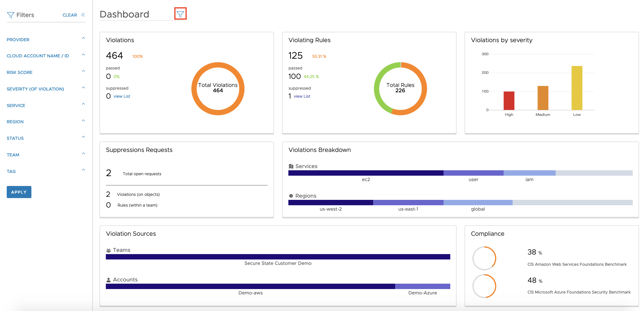Screen dimensions: 644x311
Task: Click the Filters funnel icon in sidebar
Action: [11, 15]
